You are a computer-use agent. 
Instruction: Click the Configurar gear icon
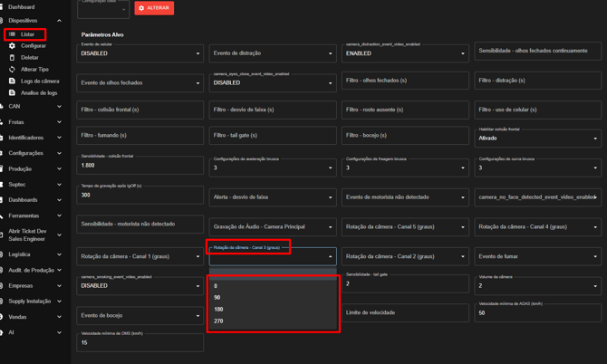(x=13, y=45)
